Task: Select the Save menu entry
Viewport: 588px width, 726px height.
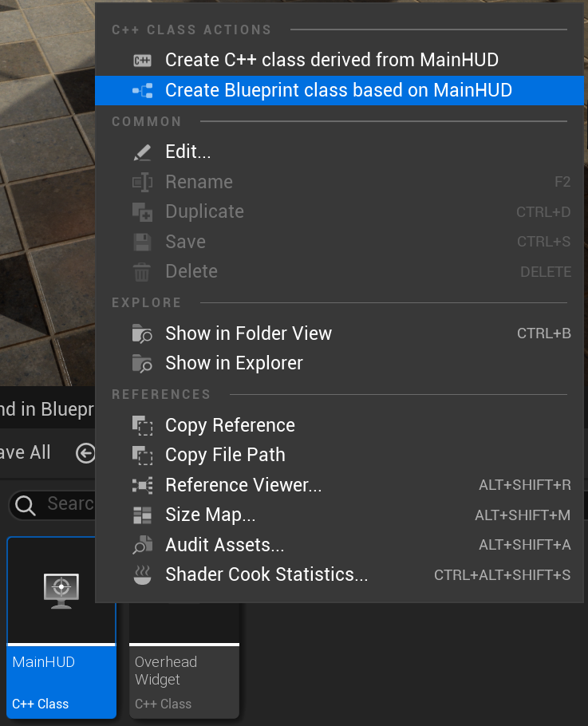Action: (x=339, y=242)
